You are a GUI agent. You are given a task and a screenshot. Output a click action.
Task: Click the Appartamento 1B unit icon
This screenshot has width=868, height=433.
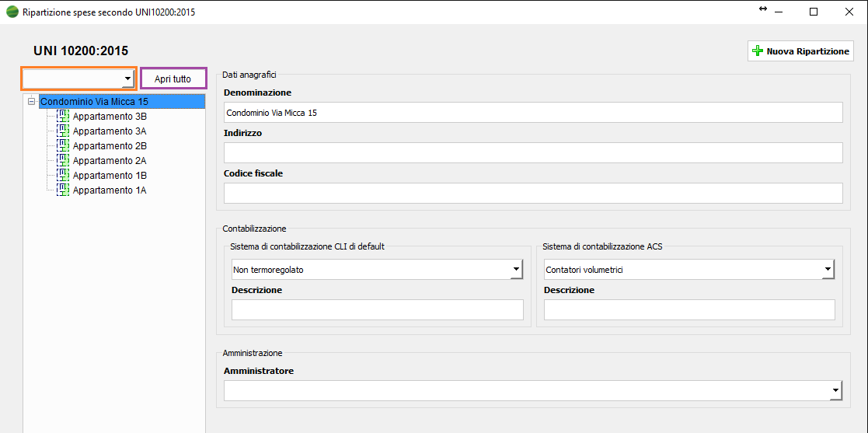click(x=63, y=175)
